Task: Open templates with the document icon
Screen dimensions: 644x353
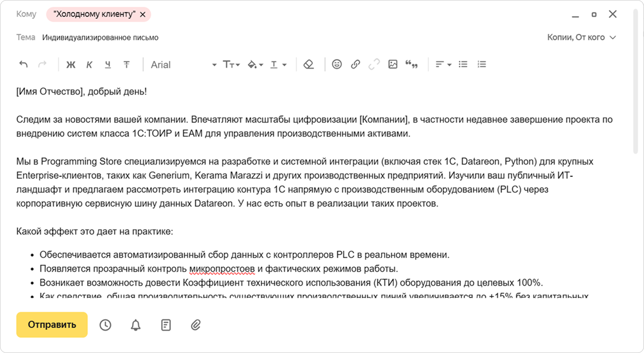Action: (166, 325)
